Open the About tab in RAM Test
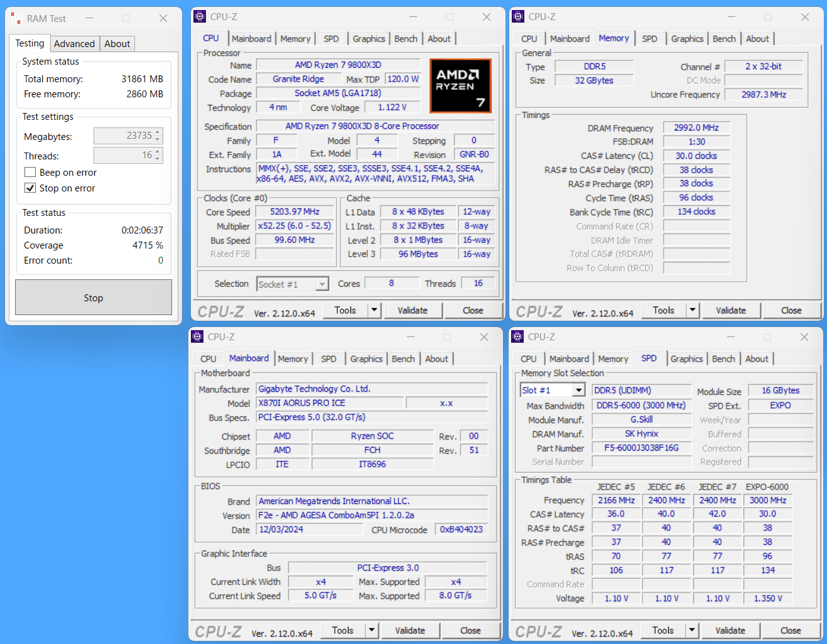 pos(117,44)
